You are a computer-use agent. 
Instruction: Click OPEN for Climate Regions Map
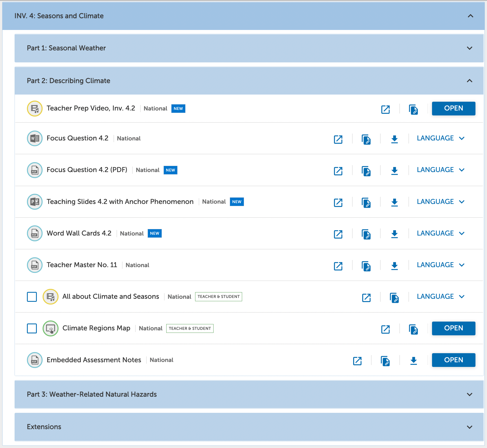tap(453, 328)
